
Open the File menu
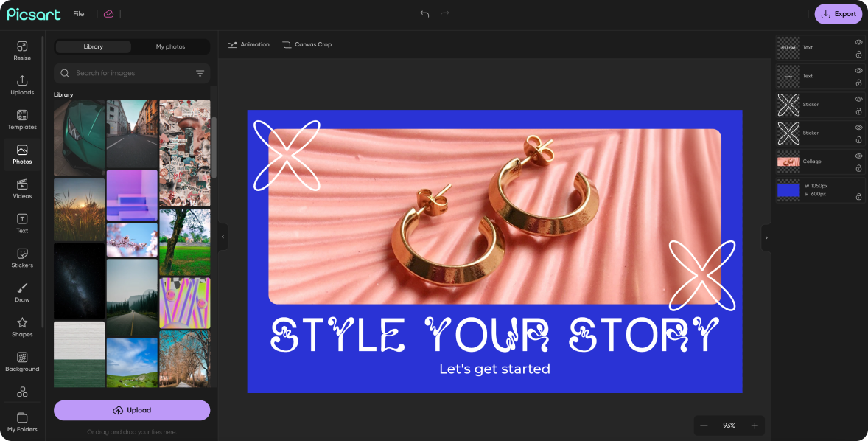(78, 13)
